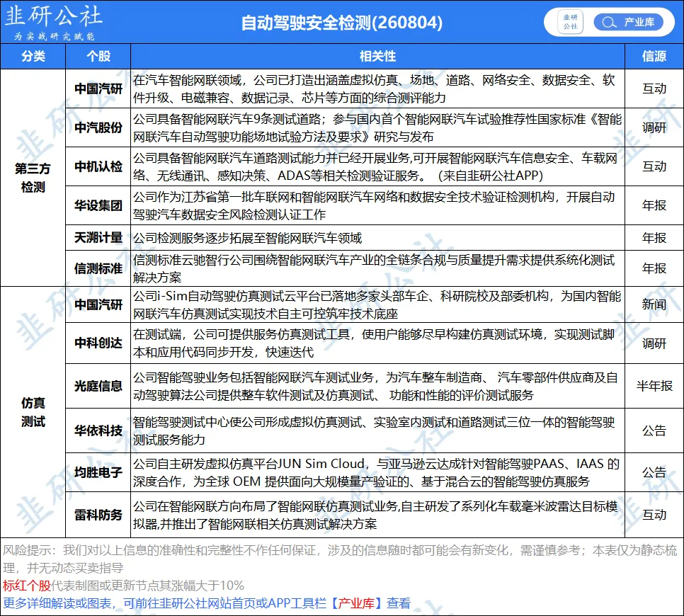Click the 风险提示 disclaimer text
The width and height of the screenshot is (684, 616).
click(x=341, y=559)
